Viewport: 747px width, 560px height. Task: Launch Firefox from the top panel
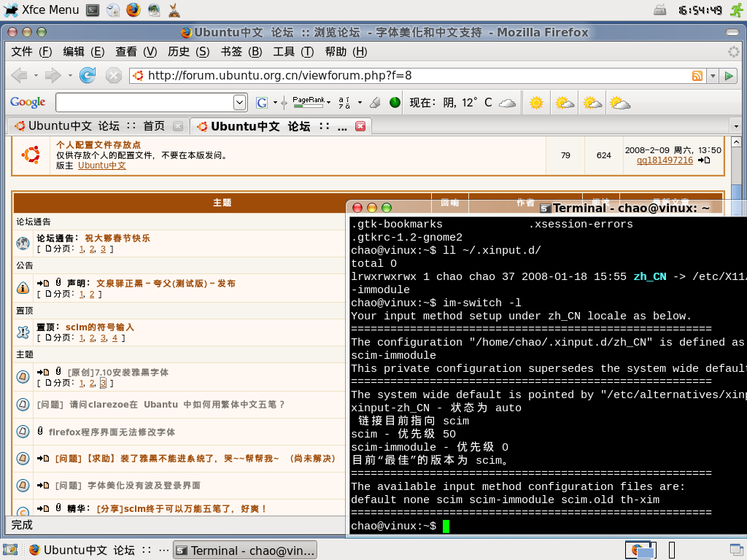click(x=133, y=10)
